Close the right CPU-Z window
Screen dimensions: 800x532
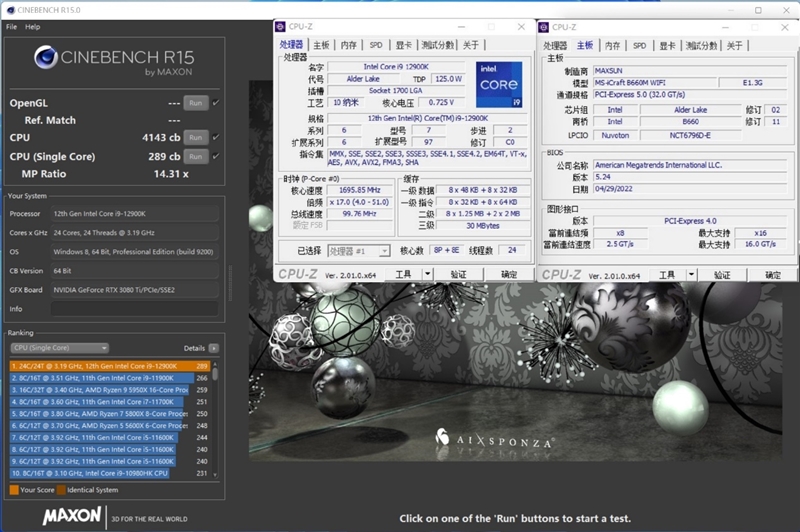(785, 27)
